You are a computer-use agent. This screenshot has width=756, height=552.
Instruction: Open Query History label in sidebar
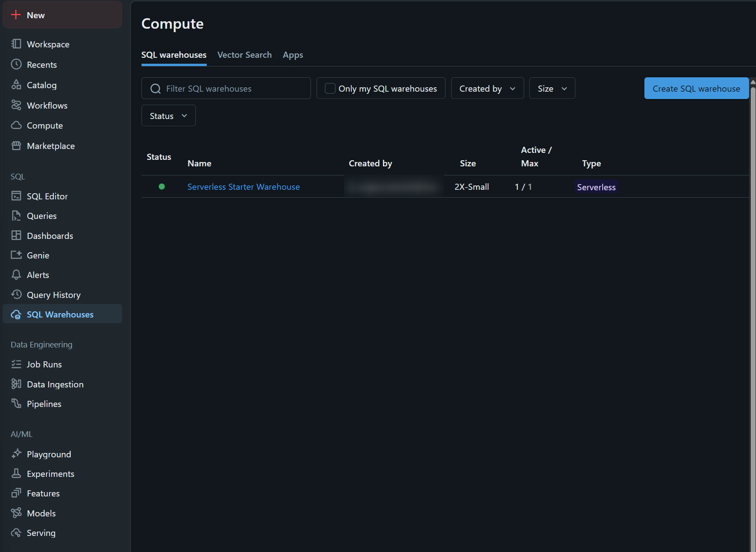[x=54, y=295]
